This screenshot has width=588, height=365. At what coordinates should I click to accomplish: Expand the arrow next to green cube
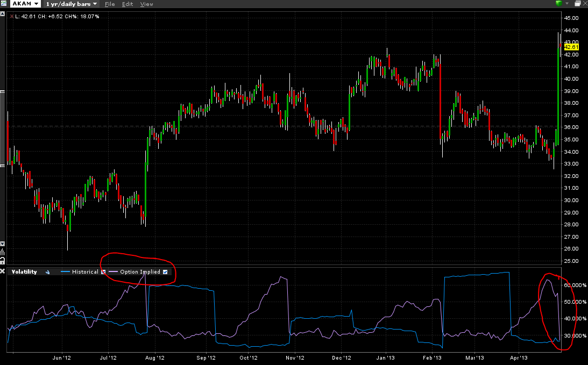pos(567,3)
